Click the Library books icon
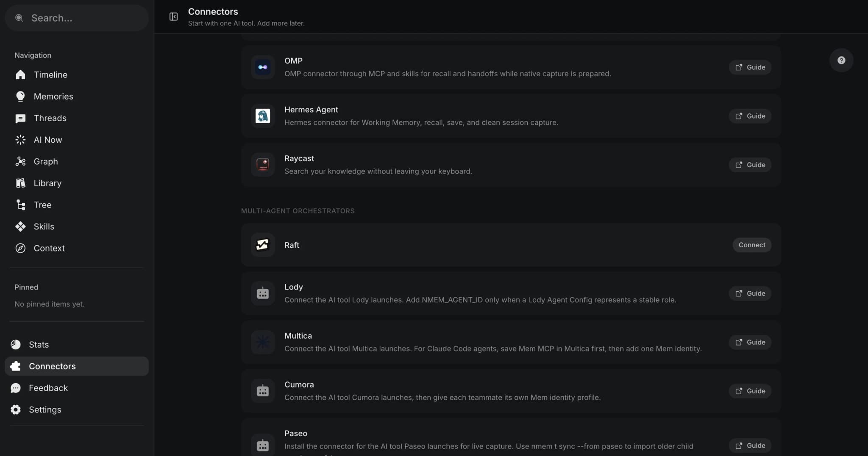Screen dimensions: 868x456 20,183
